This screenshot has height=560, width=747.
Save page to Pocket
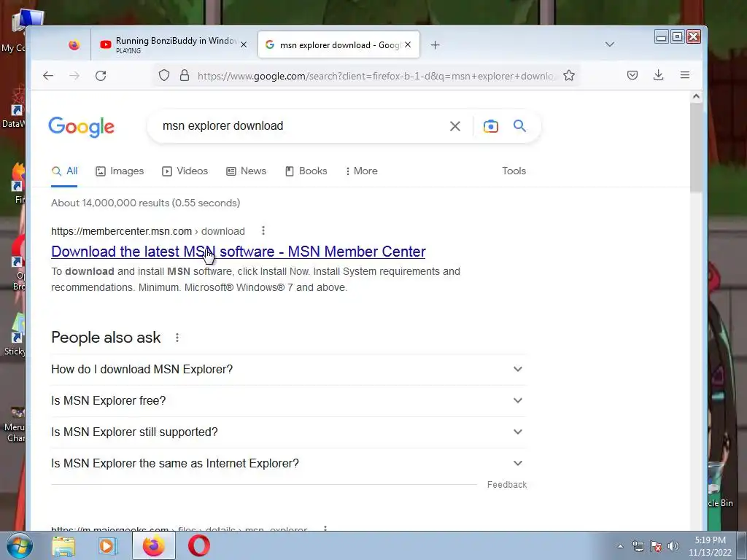point(632,75)
